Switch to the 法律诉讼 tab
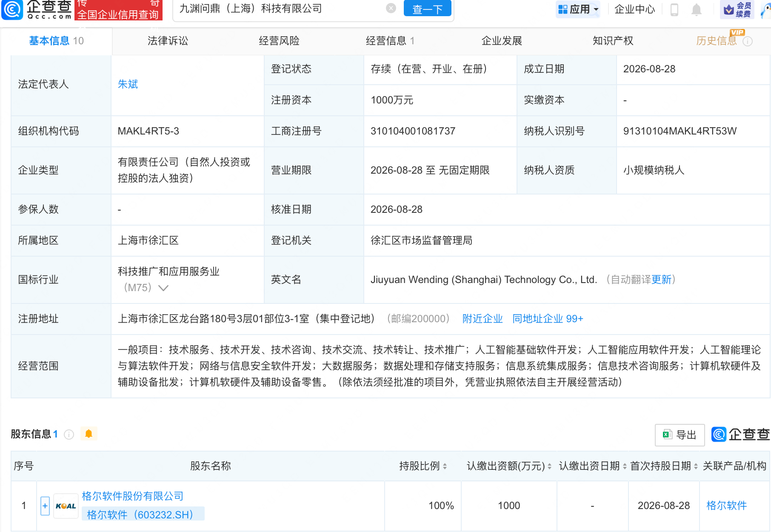 pos(168,41)
